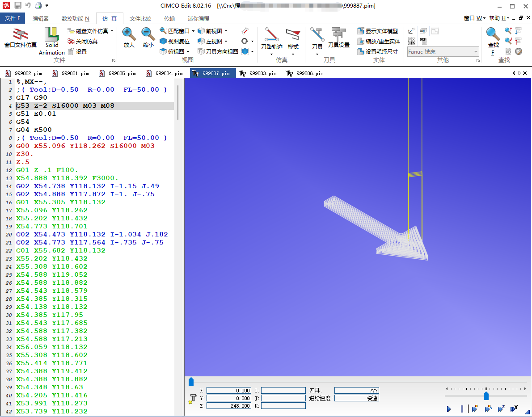Switch to the 传输 ribbon tab

[169, 18]
